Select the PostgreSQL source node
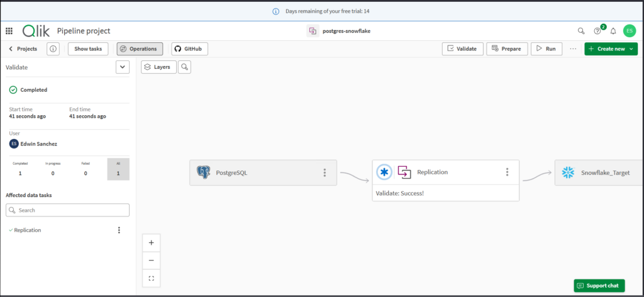Screen dimensions: 644x297 263,172
